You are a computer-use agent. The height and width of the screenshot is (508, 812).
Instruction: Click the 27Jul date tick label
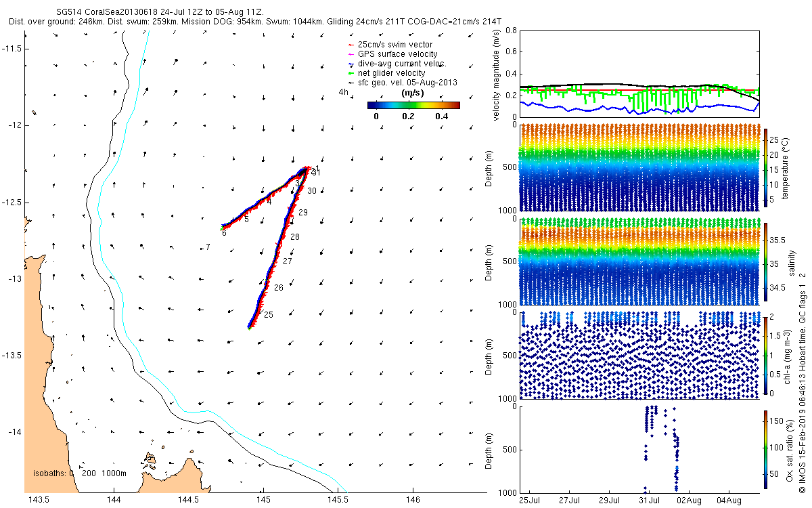(x=570, y=501)
